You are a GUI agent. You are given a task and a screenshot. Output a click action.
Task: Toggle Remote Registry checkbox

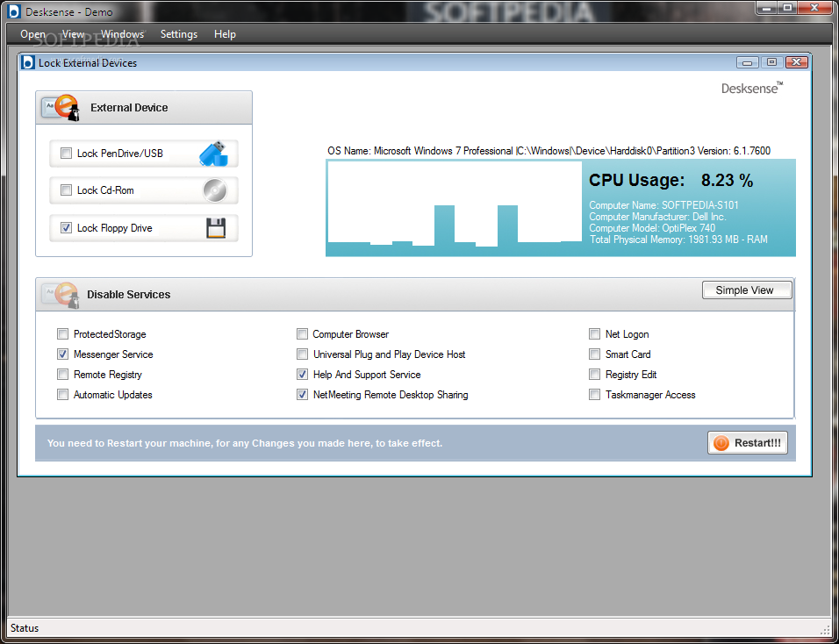pyautogui.click(x=62, y=374)
